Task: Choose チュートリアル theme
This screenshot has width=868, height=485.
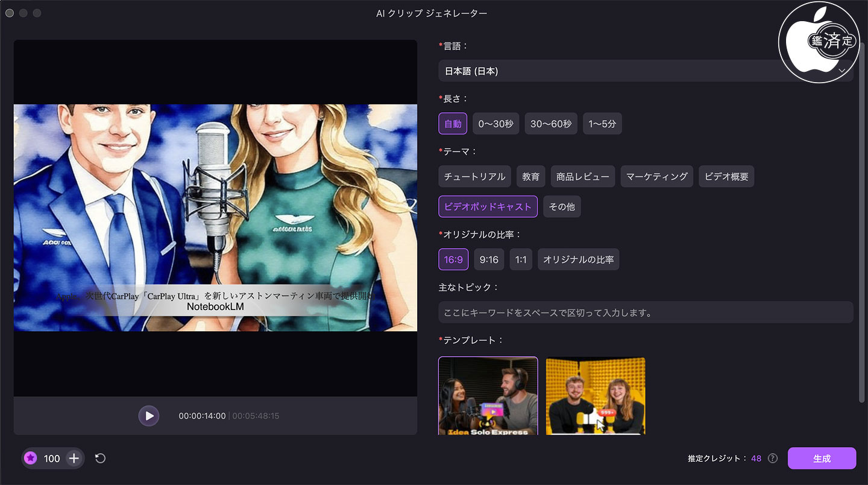Action: click(x=474, y=177)
